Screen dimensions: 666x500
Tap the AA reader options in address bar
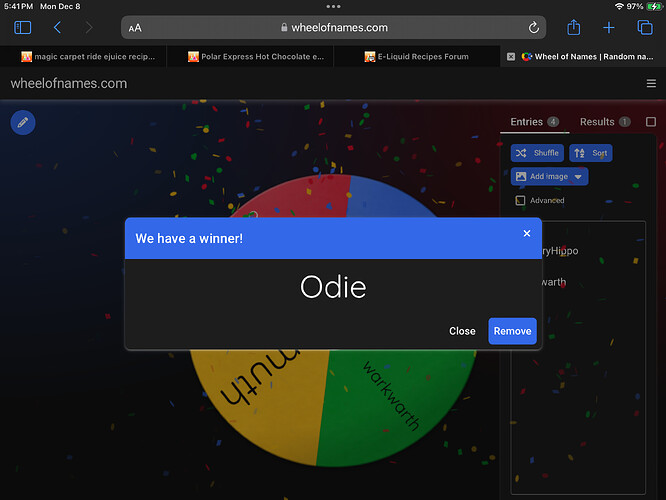coord(135,28)
